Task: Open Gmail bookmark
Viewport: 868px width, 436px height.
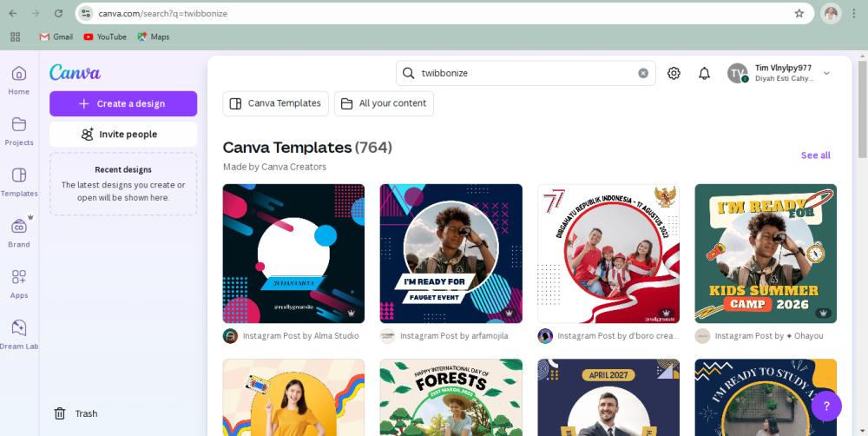Action: click(56, 36)
